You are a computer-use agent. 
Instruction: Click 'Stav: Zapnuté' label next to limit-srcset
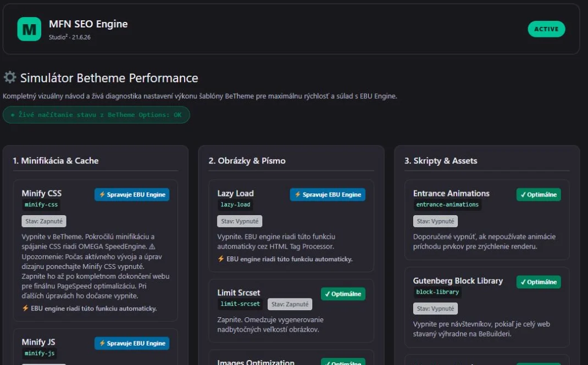pos(290,304)
